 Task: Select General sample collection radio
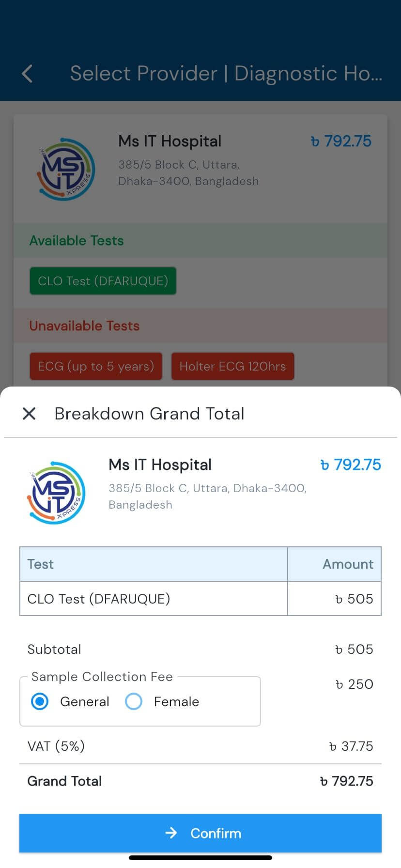click(x=40, y=701)
